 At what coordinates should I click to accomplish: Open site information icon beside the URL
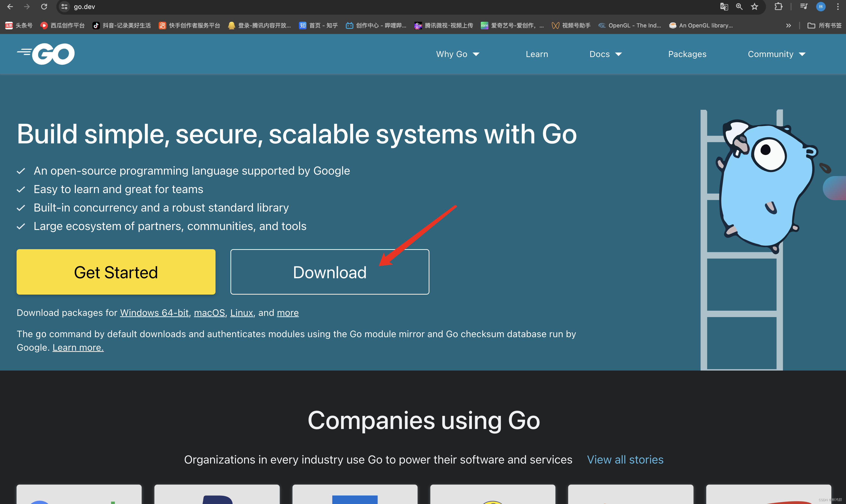(64, 6)
